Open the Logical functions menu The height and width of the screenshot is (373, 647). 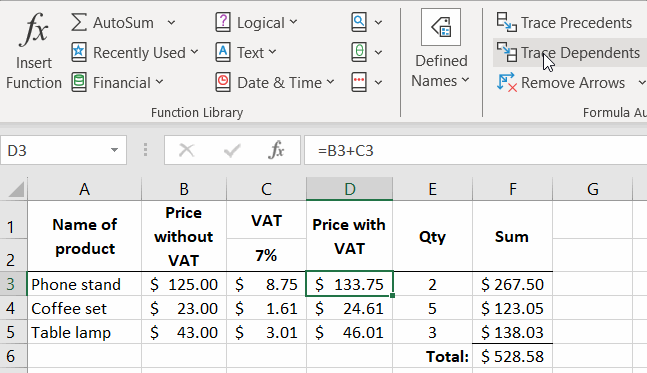point(256,23)
